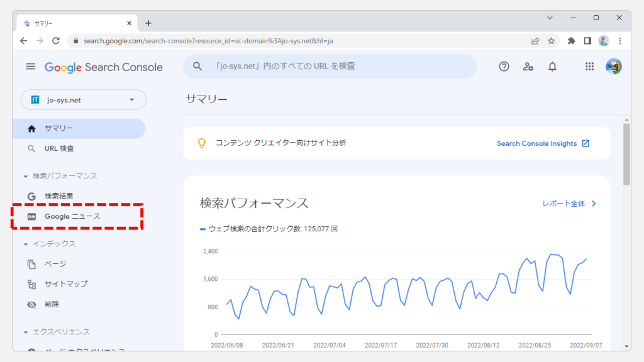Select Google ニュース in sidebar
The width and height of the screenshot is (644, 362).
click(x=72, y=216)
